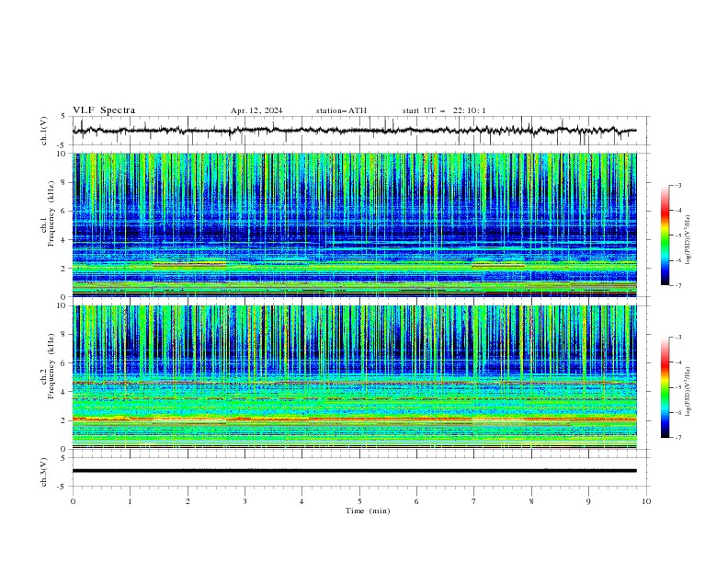Screen dimensions: 728x563
Task: Click time axis tick label "8"
Action: [531, 501]
